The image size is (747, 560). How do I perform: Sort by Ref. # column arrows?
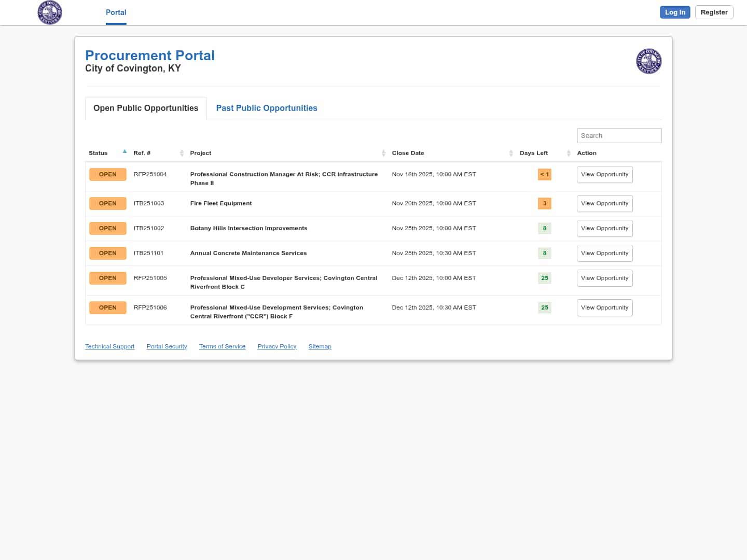pos(182,153)
